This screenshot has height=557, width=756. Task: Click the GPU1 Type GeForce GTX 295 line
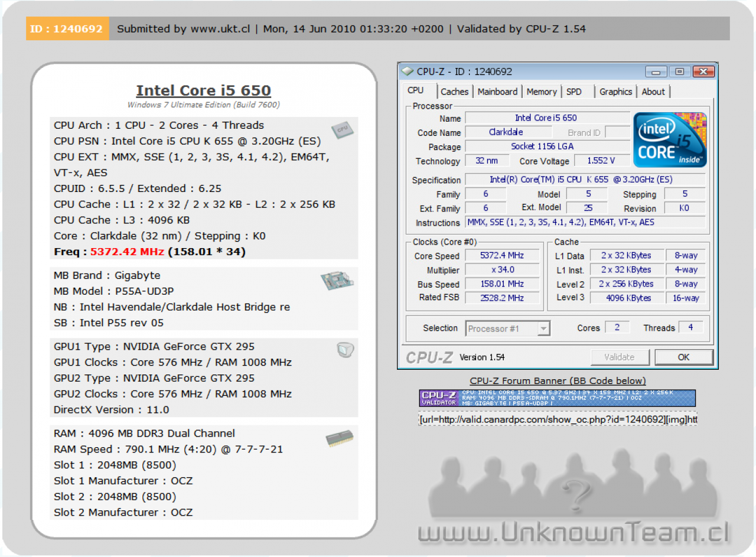154,347
